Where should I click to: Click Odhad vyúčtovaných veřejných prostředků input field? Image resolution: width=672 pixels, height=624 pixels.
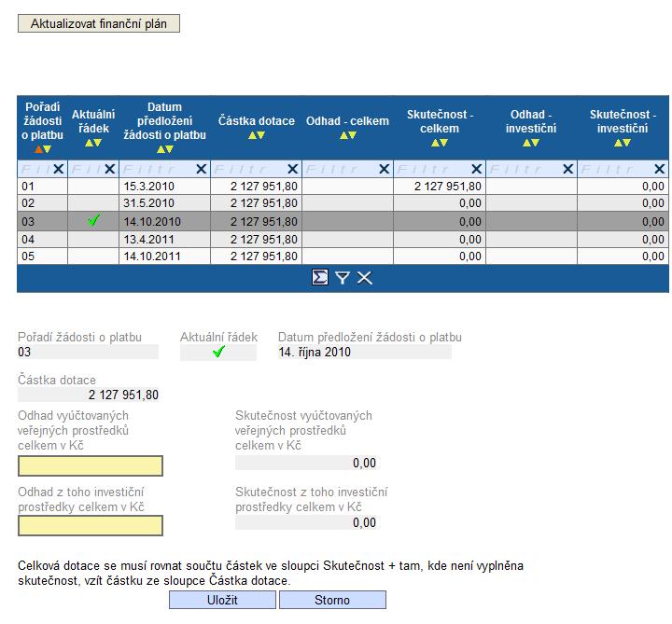91,465
